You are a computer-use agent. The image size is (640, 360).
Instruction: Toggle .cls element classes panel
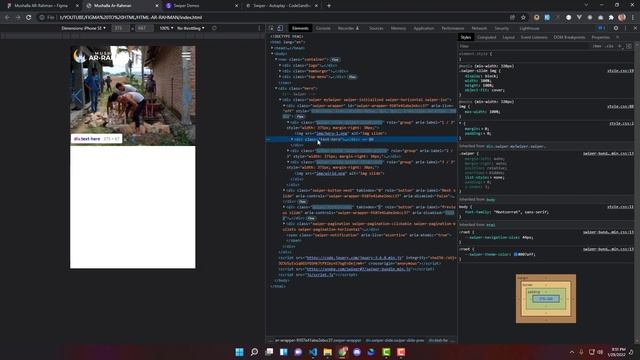point(609,46)
